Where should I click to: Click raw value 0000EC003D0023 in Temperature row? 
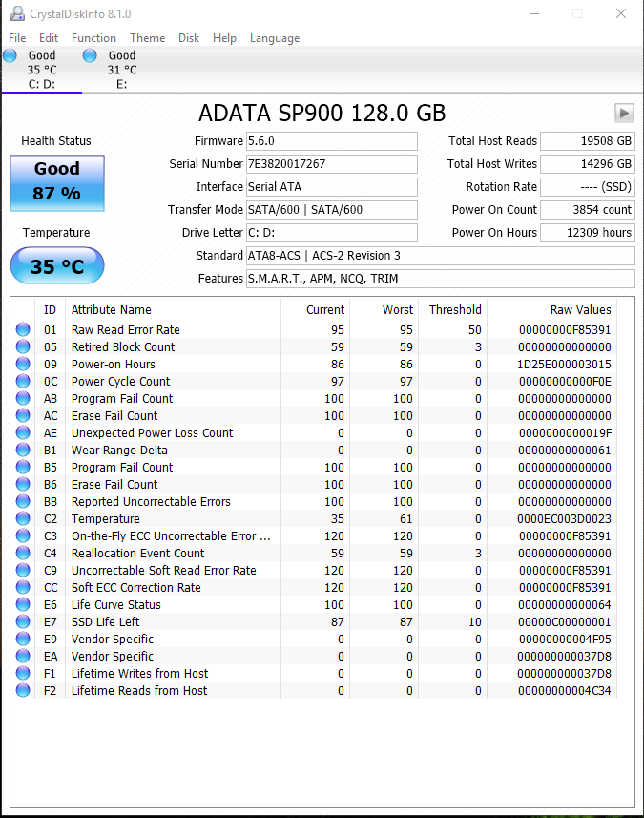click(564, 519)
